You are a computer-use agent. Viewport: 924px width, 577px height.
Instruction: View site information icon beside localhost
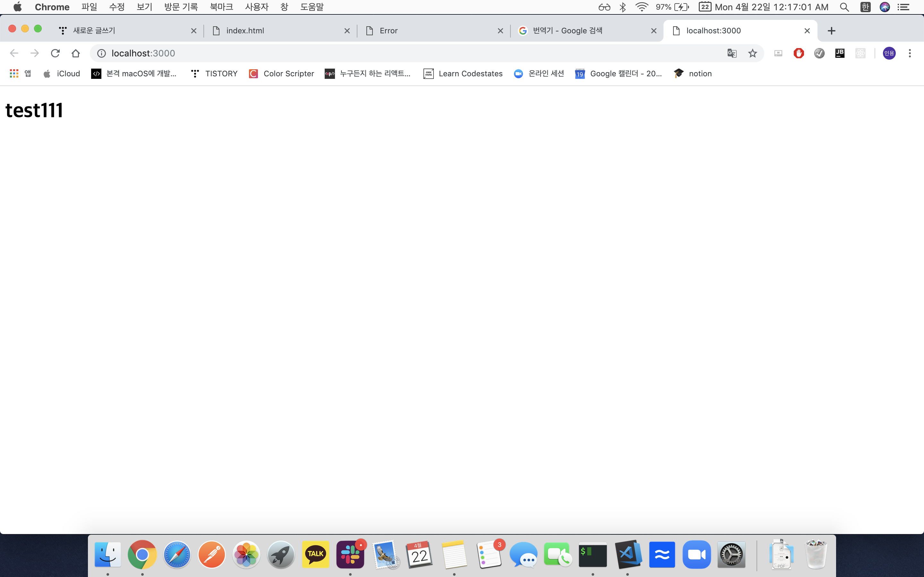(x=101, y=53)
